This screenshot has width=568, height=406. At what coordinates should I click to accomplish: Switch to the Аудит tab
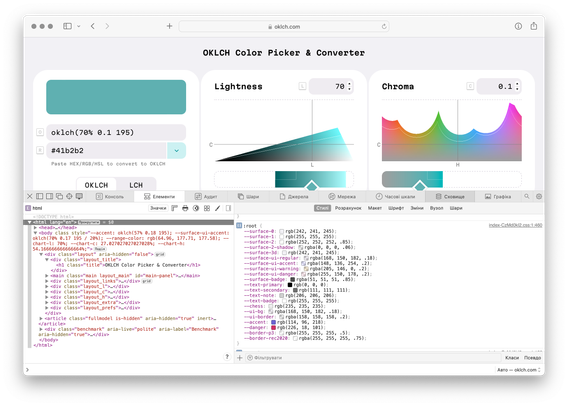click(206, 196)
